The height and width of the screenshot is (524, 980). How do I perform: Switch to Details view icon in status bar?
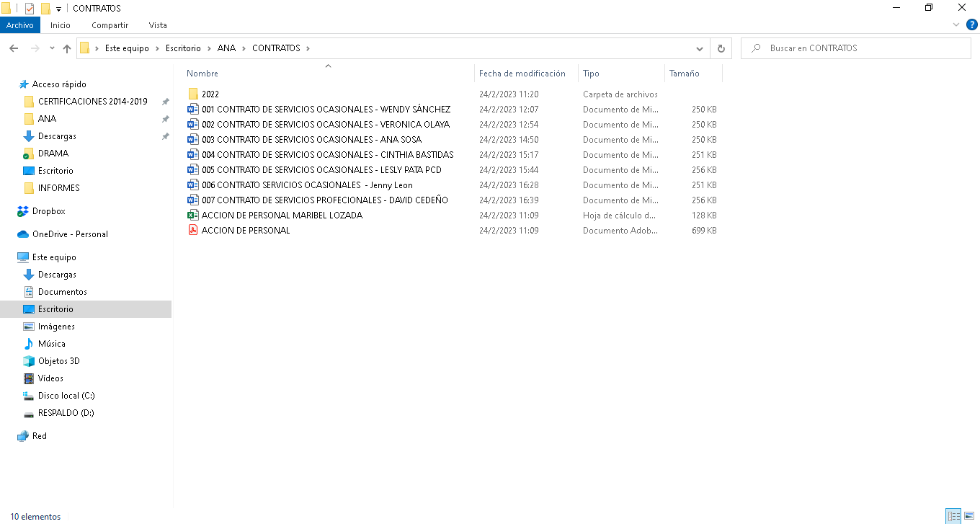coord(954,516)
